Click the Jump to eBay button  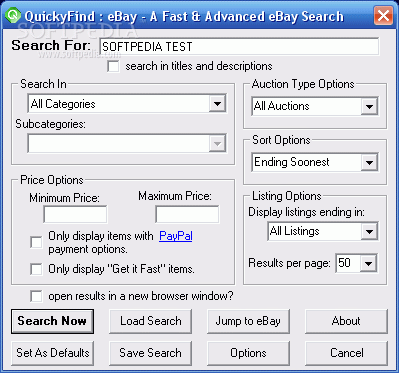[x=248, y=321]
